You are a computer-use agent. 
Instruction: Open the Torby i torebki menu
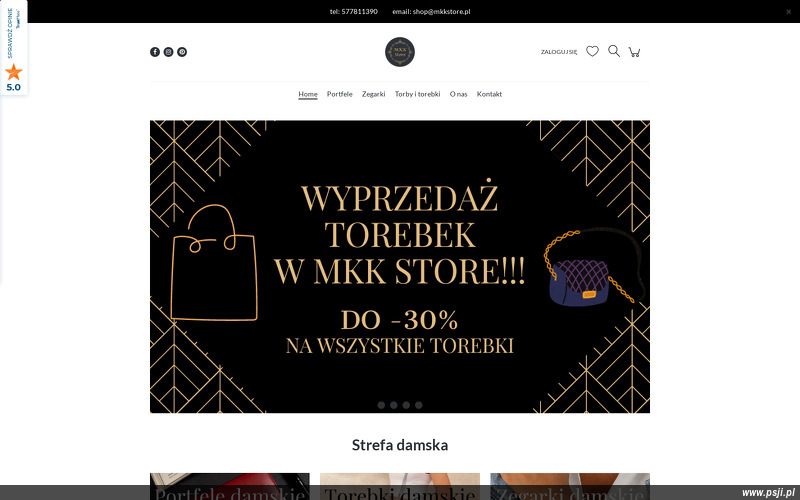[417, 94]
